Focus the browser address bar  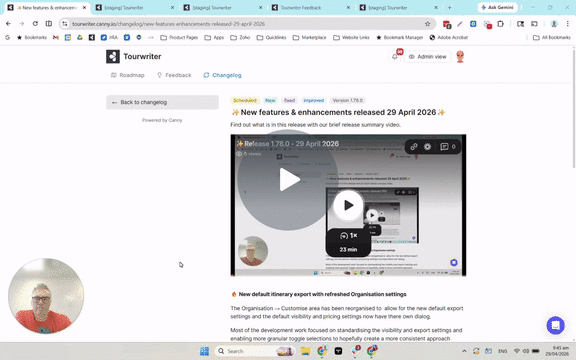242,24
